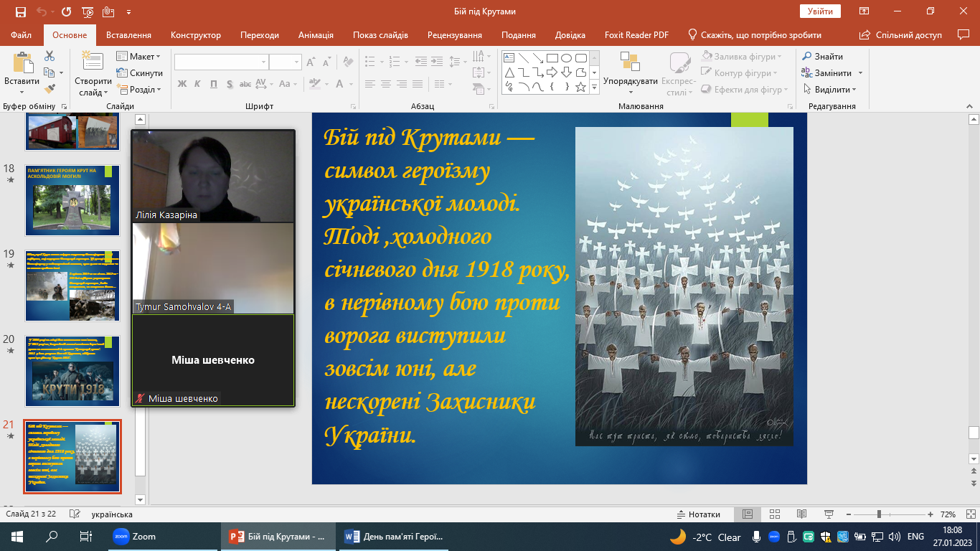Select the five-point star shape

point(581,87)
